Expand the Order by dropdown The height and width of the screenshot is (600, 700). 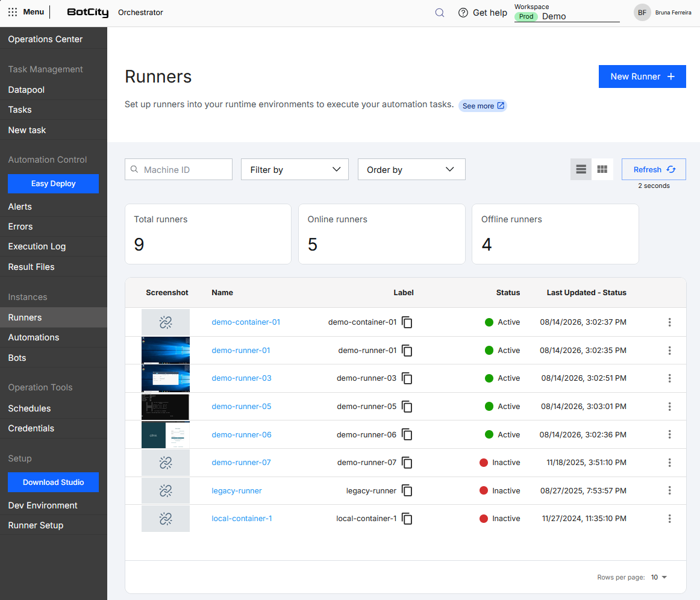click(x=411, y=169)
